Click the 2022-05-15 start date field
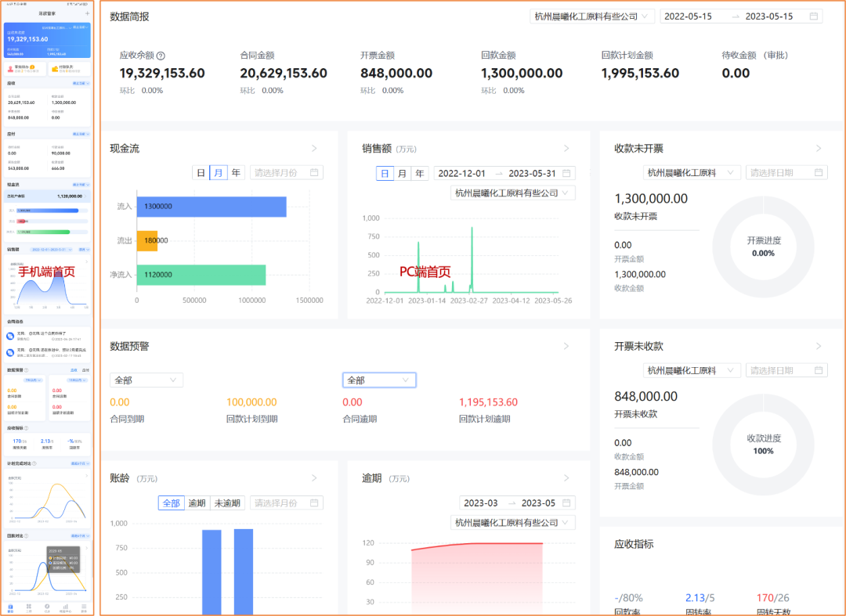The width and height of the screenshot is (846, 616). pos(688,16)
